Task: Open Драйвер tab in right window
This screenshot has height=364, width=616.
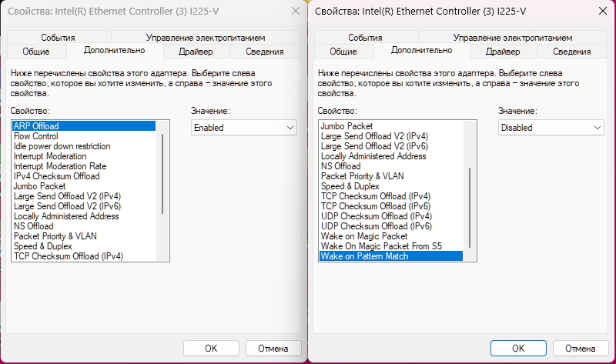Action: pos(503,52)
